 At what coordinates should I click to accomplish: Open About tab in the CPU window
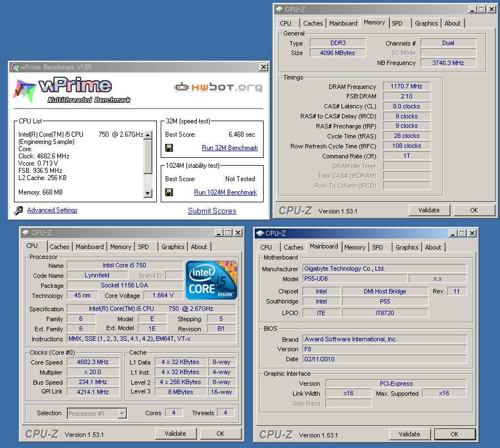[199, 247]
